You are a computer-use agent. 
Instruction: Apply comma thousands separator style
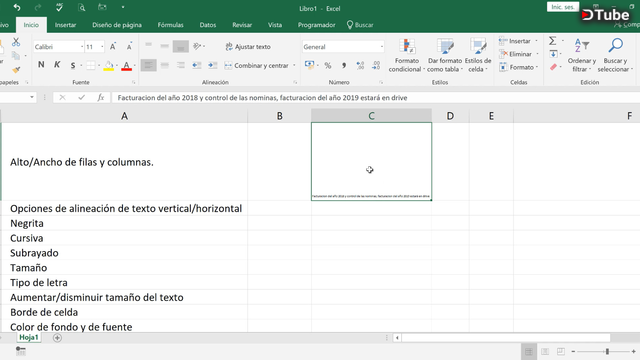344,65
